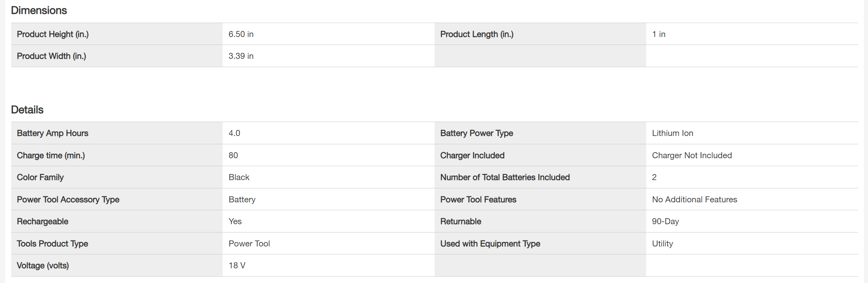Click the Product Length (in.) label
Viewport: 868px width, 283px height.
[477, 34]
